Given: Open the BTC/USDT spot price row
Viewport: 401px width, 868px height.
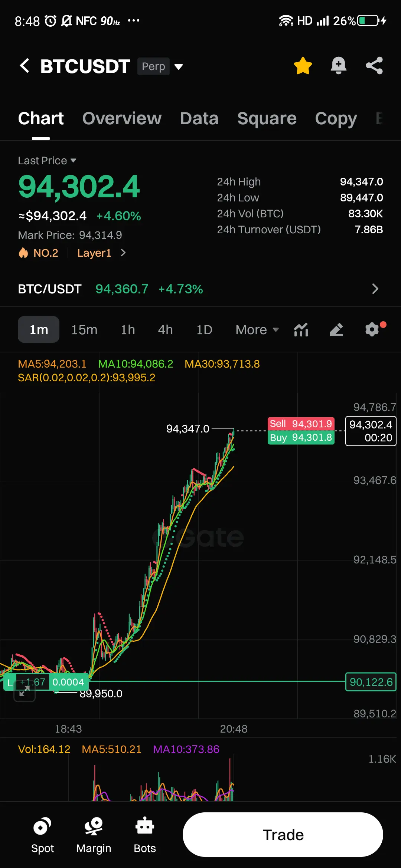Looking at the screenshot, I should [x=200, y=289].
